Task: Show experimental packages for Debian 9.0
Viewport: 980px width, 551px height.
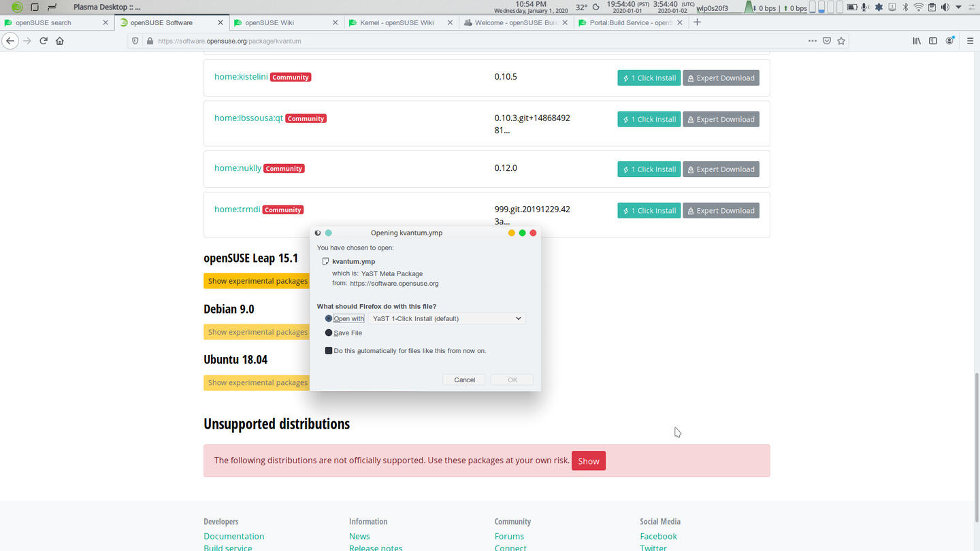Action: point(257,332)
